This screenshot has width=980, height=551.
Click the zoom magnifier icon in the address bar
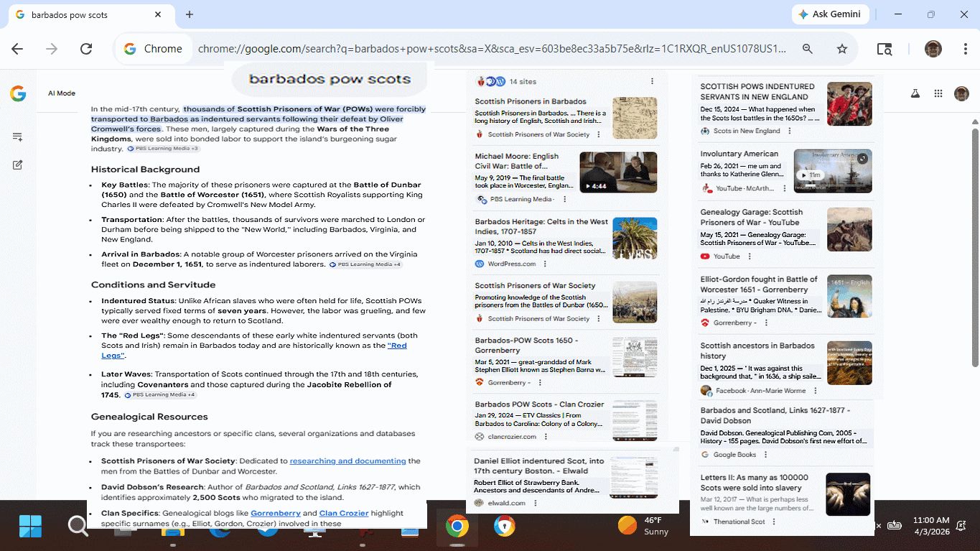(808, 49)
